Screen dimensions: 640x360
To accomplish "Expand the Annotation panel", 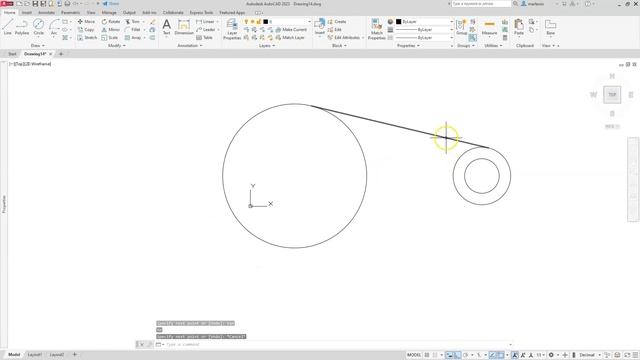I will (190, 46).
